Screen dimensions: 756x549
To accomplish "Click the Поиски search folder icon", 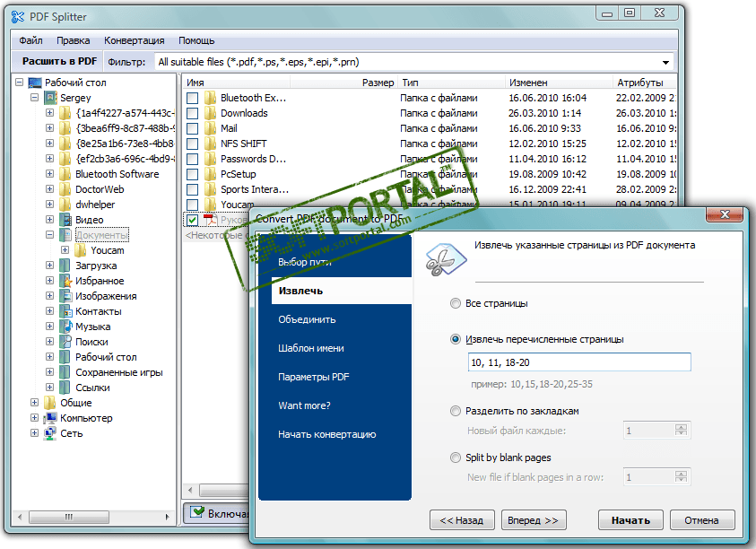I will (x=65, y=342).
